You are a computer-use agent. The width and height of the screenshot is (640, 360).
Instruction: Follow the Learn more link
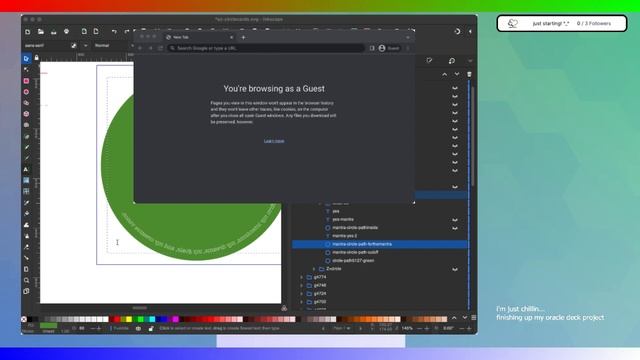[274, 141]
